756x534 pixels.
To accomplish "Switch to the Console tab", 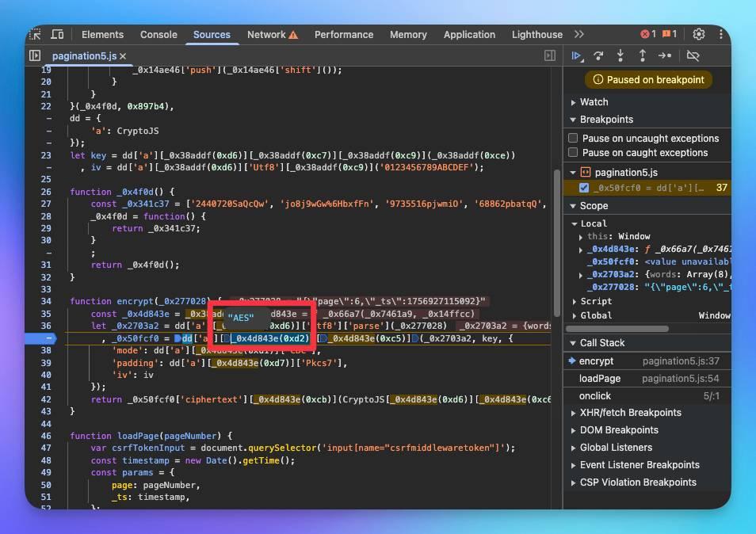I will point(158,35).
